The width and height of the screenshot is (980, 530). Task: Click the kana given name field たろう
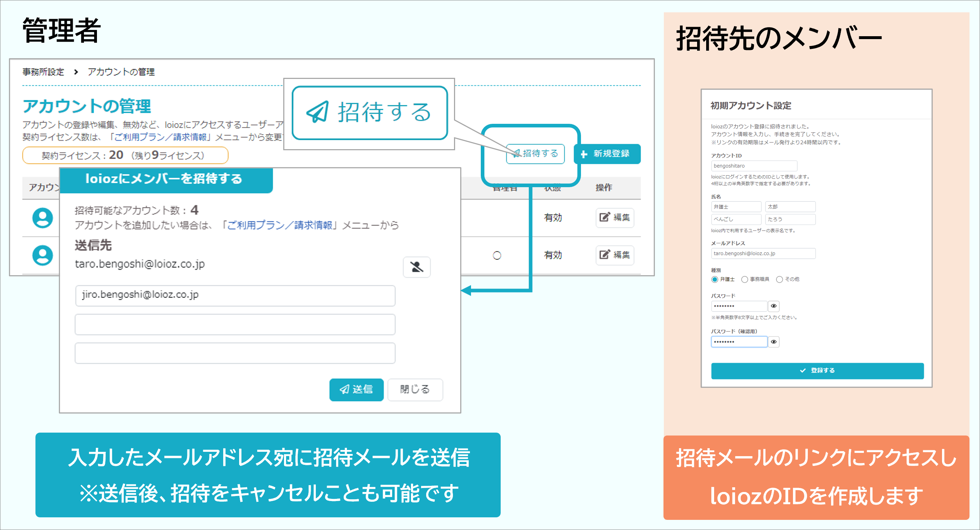[790, 219]
